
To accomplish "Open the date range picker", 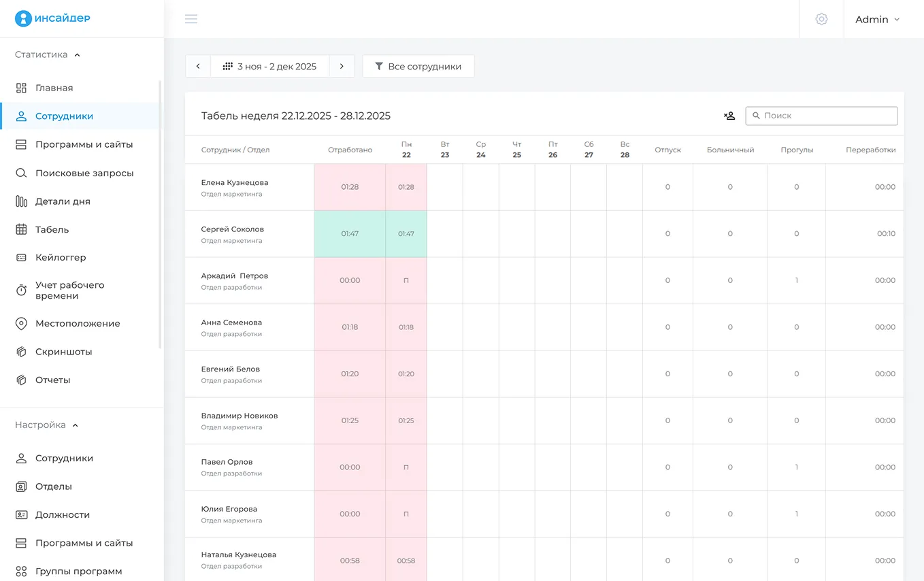I will (270, 67).
